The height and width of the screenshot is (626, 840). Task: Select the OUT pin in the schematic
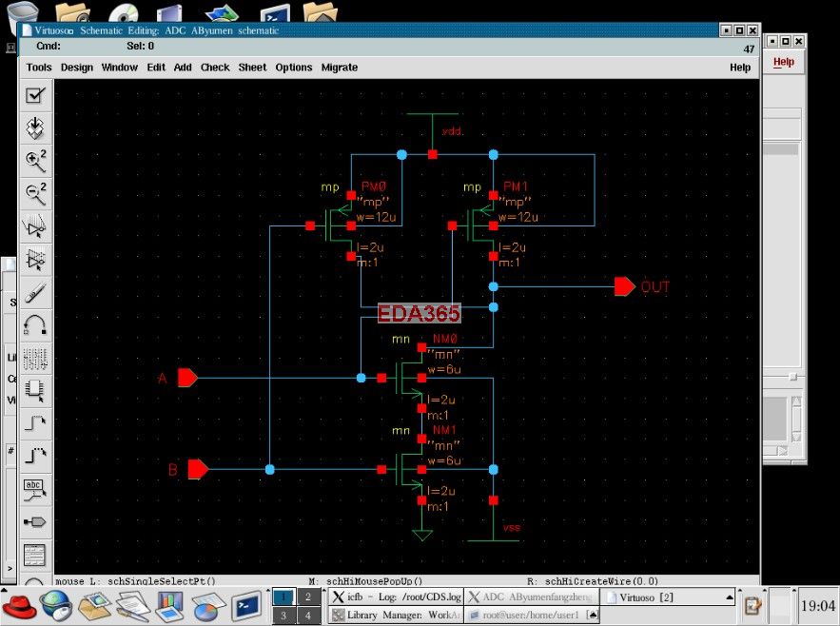click(625, 286)
